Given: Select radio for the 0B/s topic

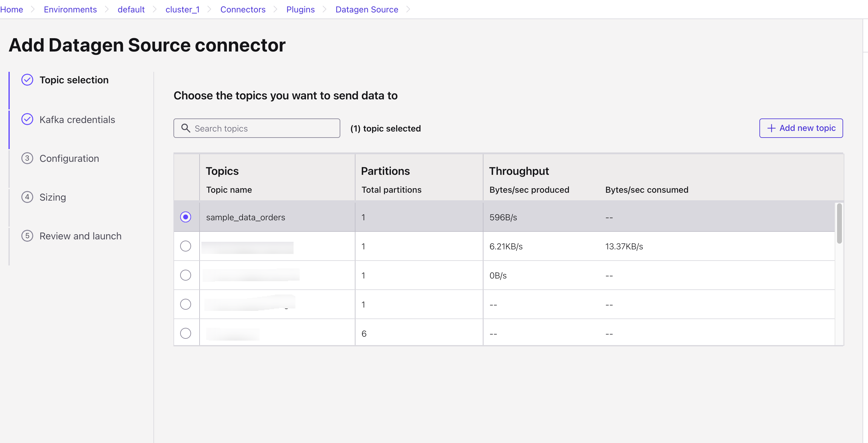Looking at the screenshot, I should (185, 275).
